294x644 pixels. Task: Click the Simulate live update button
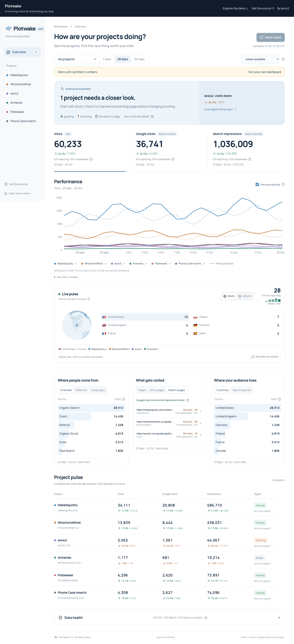coord(265,357)
